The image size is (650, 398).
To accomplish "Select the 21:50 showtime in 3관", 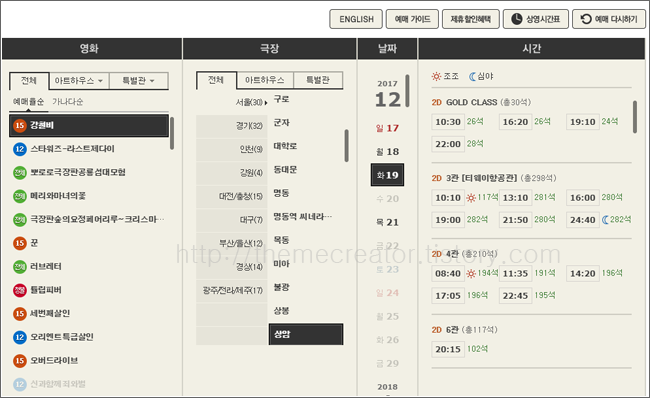I will tap(515, 220).
